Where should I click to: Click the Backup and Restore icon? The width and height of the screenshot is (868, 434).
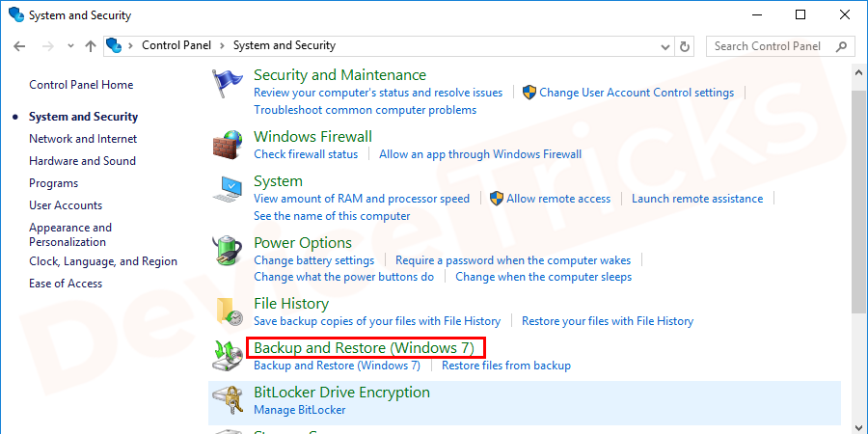pos(228,356)
